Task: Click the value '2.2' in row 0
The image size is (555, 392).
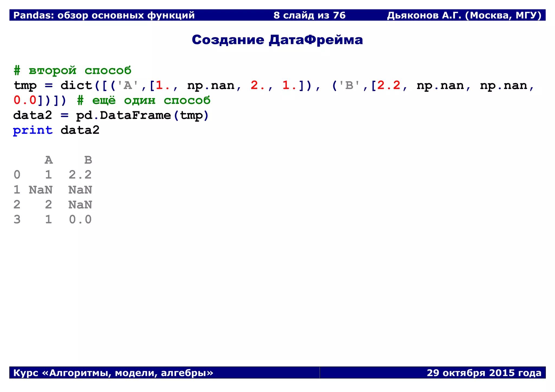Action: (x=80, y=175)
